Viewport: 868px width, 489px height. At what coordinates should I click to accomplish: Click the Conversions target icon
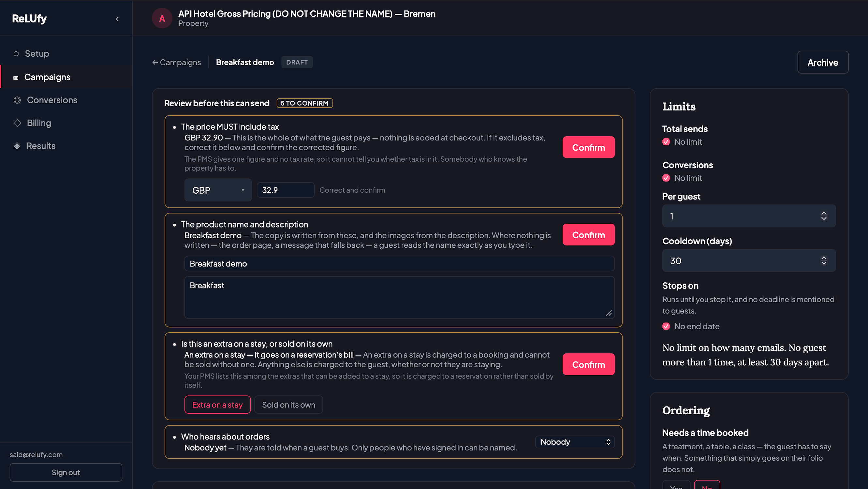[17, 100]
